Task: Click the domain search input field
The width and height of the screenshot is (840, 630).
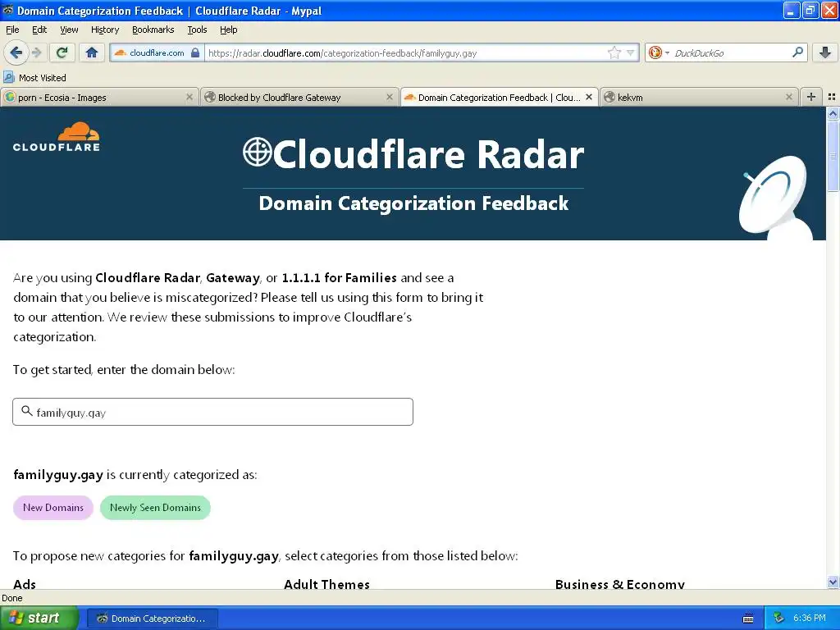Action: coord(212,412)
